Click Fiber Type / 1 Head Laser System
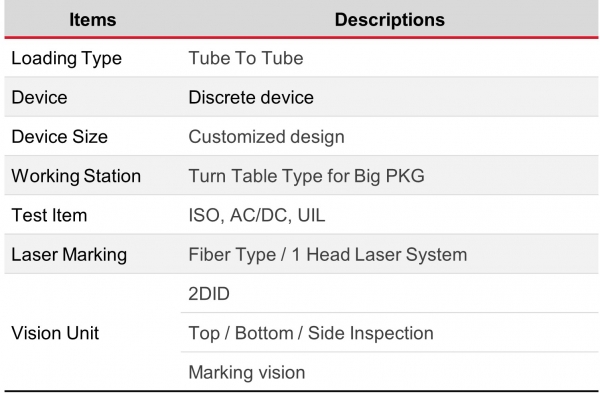600x393 pixels. tap(328, 255)
